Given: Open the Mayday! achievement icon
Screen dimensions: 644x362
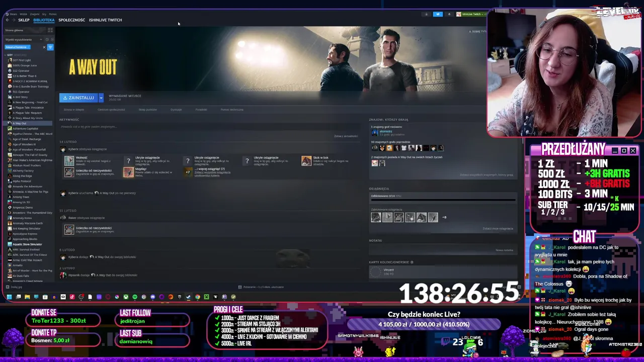Looking at the screenshot, I should point(128,172).
